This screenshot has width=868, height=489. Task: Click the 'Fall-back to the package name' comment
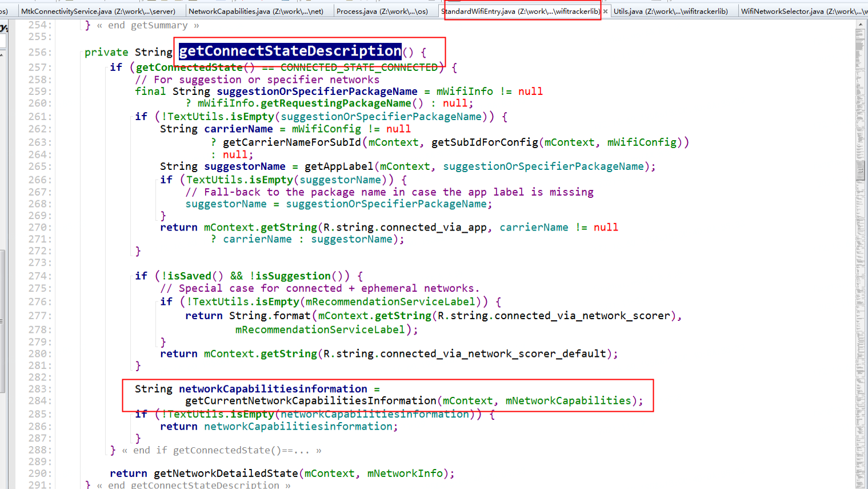[389, 192]
